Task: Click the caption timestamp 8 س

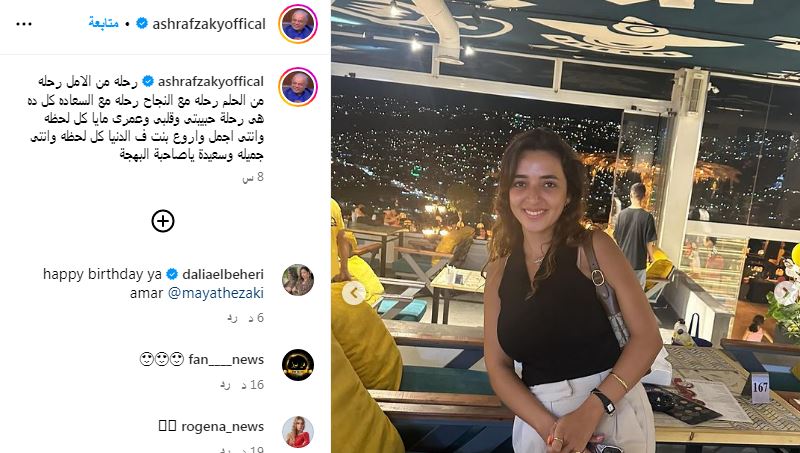Action: pos(253,177)
